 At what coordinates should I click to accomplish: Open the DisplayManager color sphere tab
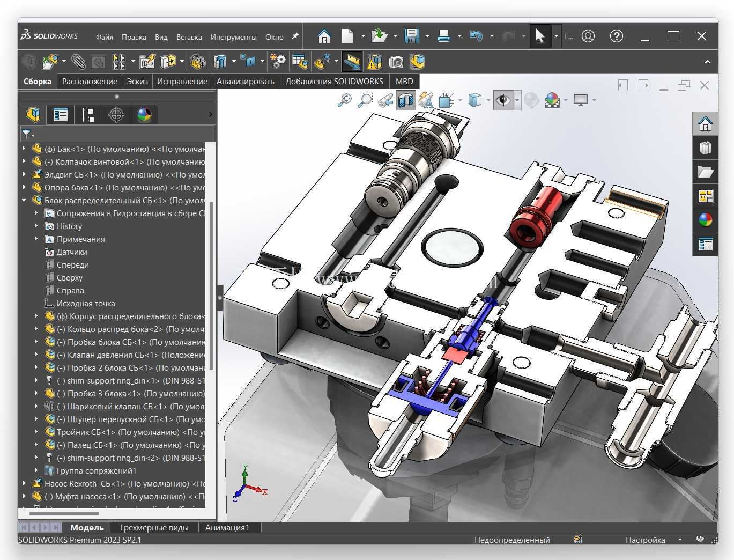(144, 114)
